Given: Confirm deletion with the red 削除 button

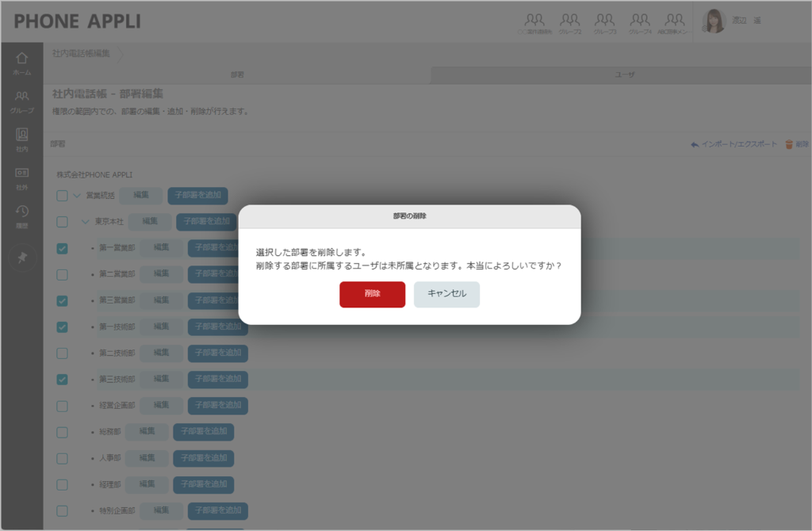Looking at the screenshot, I should pyautogui.click(x=372, y=294).
